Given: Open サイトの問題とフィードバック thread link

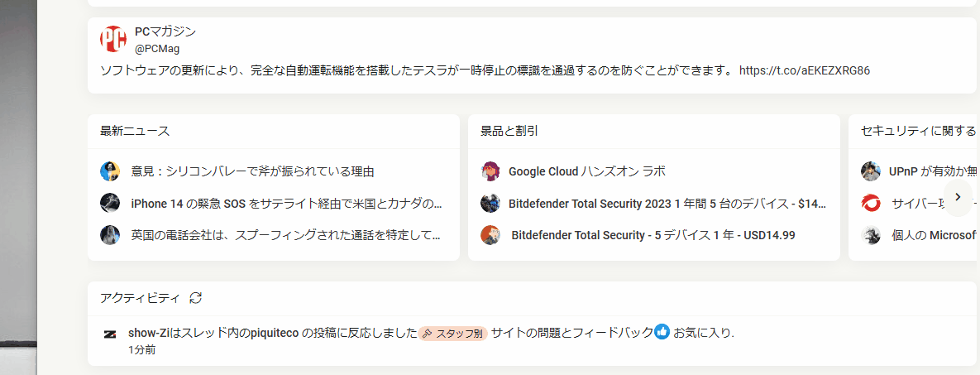Looking at the screenshot, I should tap(571, 334).
